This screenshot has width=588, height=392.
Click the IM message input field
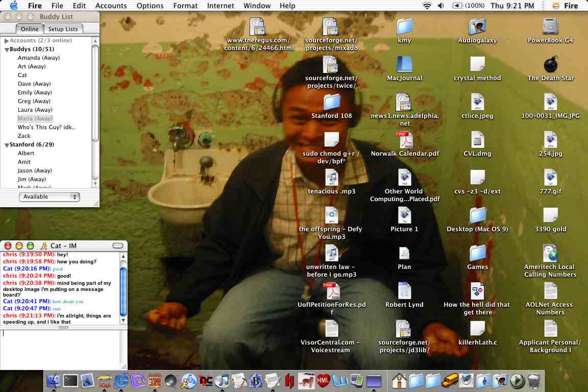[x=60, y=347]
